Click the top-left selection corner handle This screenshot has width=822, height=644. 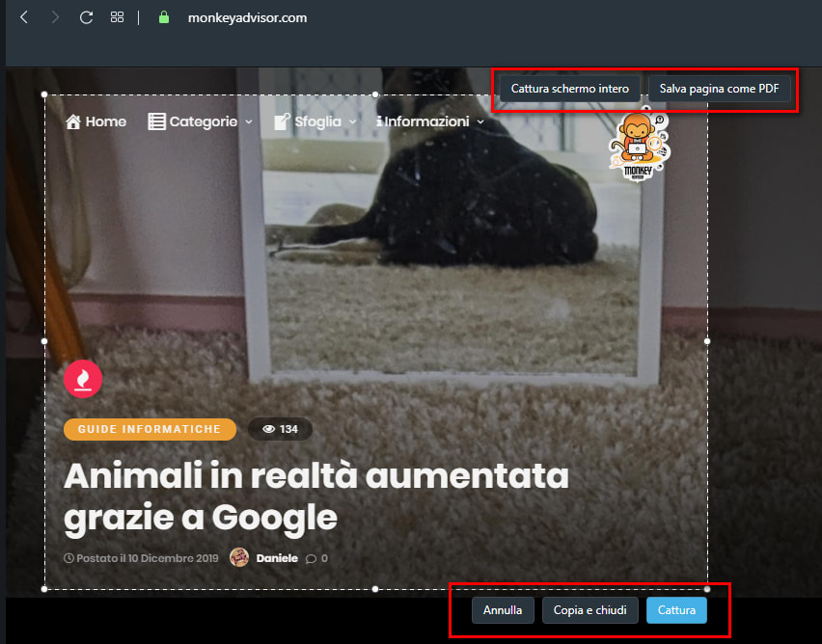44,94
